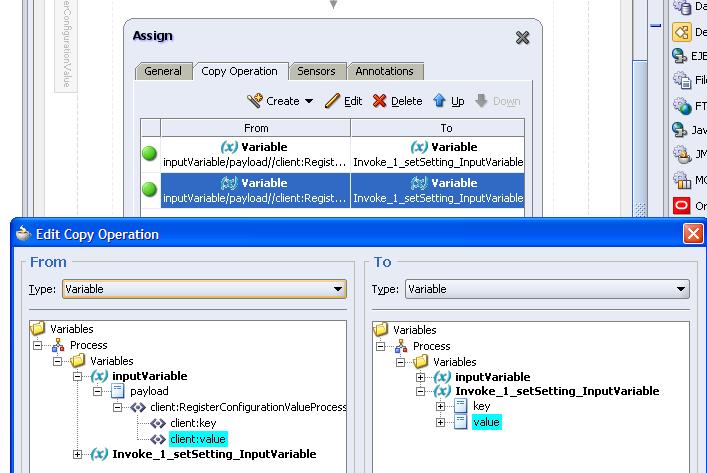
Task: Select payload node in From tree
Action: coord(149,391)
